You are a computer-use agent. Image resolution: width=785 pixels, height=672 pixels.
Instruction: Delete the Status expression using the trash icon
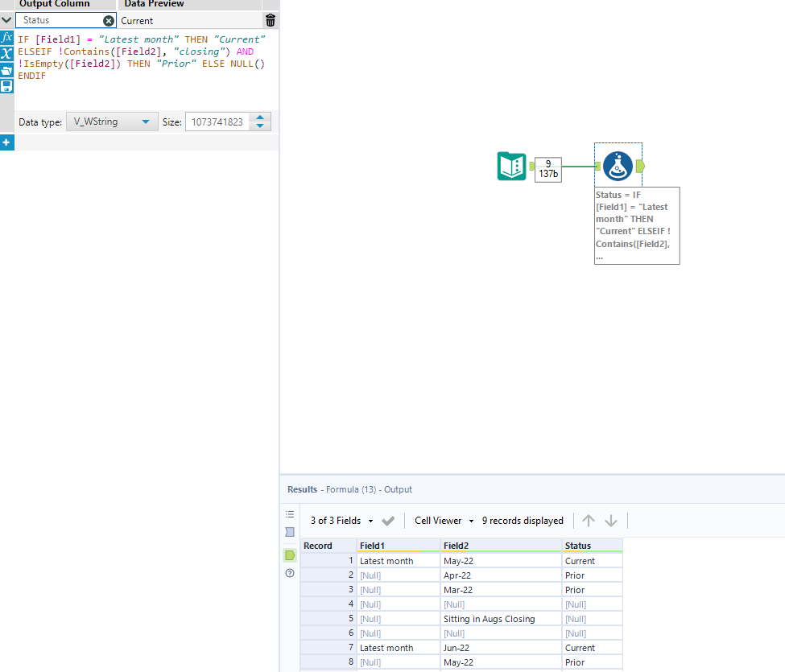click(x=270, y=20)
